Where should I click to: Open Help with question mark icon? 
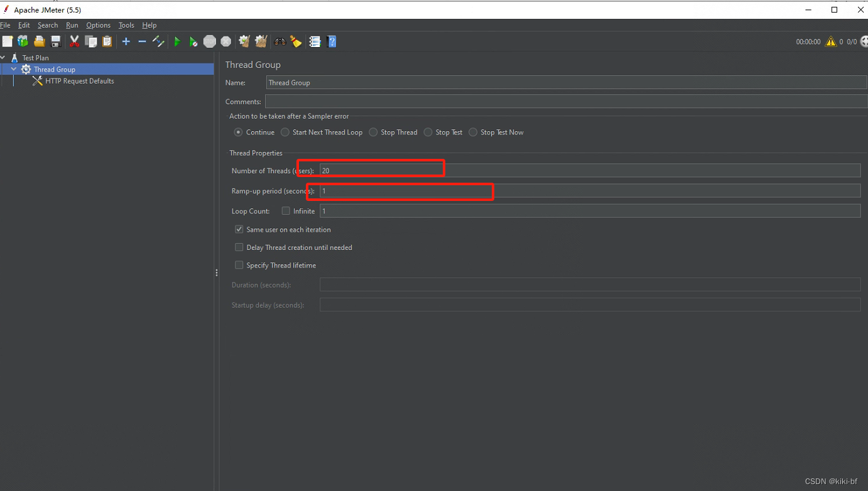tap(332, 41)
